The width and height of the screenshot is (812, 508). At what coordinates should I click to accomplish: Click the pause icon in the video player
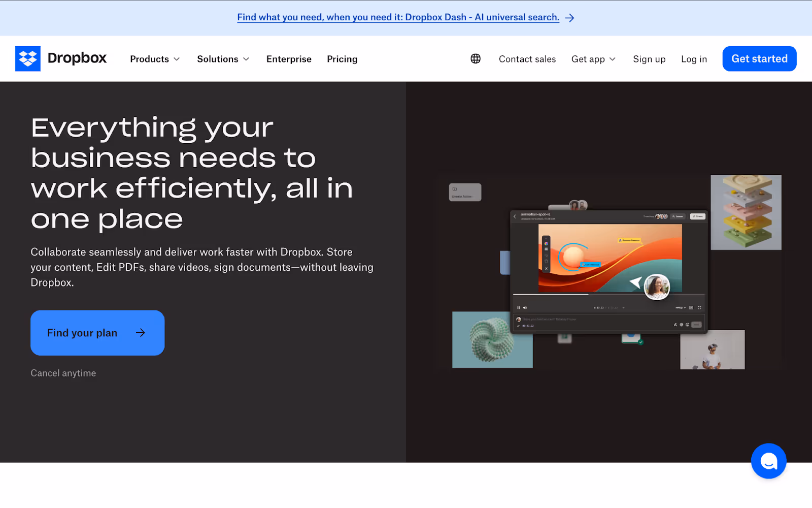(x=518, y=307)
